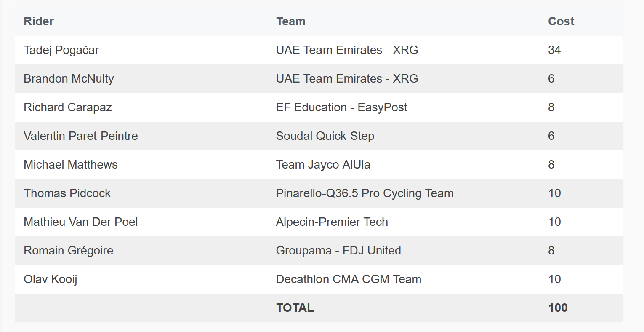Click Michael Matthews rider cell
The width and height of the screenshot is (644, 332).
pos(71,165)
